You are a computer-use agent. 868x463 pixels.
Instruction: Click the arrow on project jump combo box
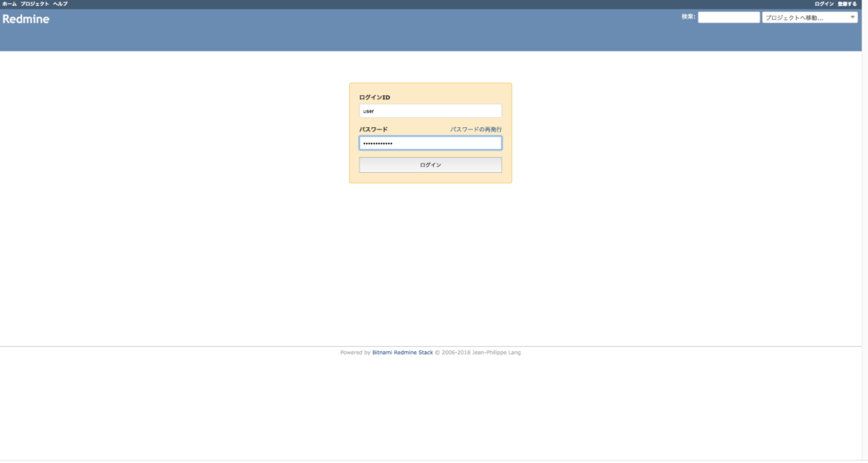click(x=852, y=17)
